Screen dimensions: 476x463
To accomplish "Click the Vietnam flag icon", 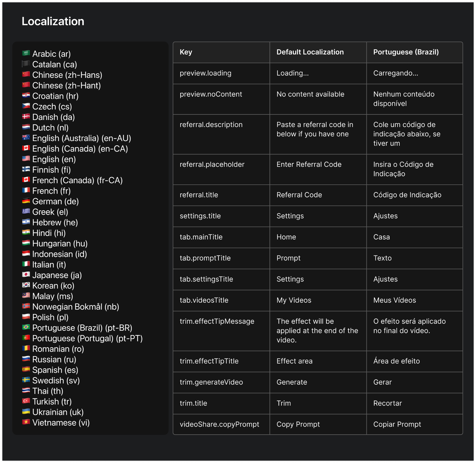I will (x=26, y=422).
